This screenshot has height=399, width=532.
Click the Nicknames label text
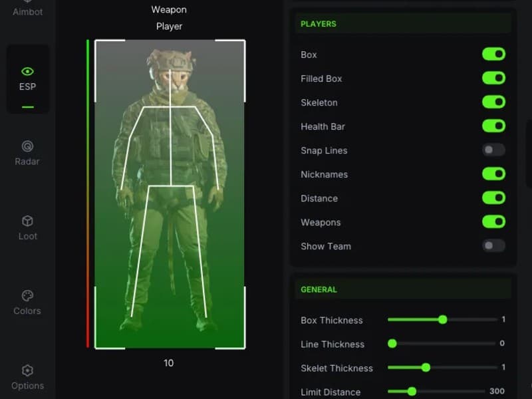324,174
